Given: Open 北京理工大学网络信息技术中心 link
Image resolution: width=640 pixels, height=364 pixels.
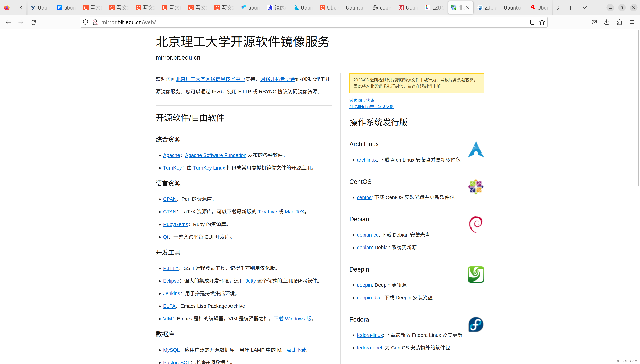Looking at the screenshot, I should (x=210, y=79).
